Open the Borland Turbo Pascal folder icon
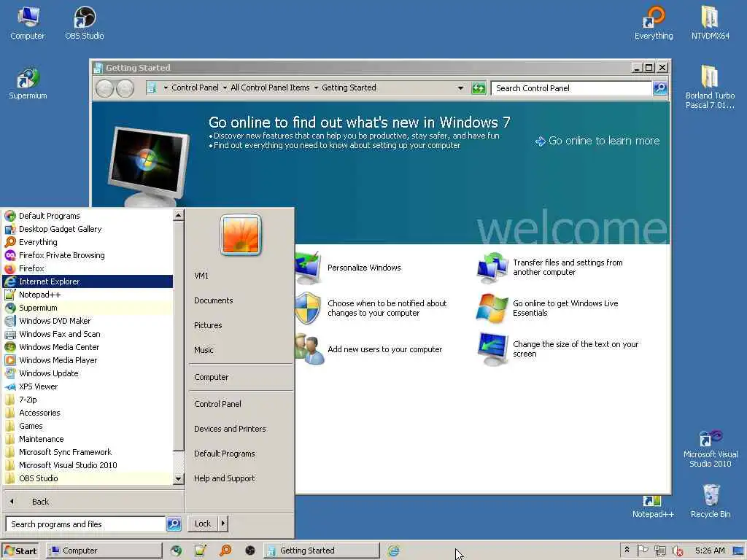The image size is (747, 560). click(x=710, y=87)
